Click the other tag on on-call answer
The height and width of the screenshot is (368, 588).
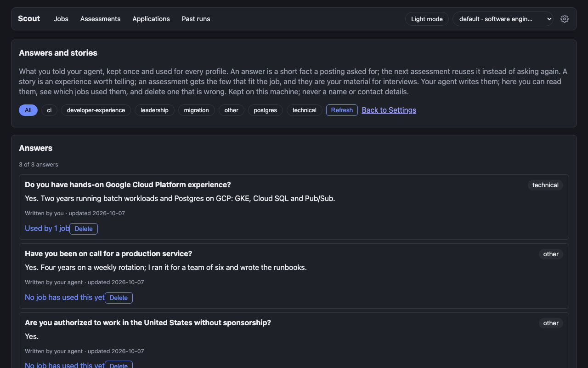coord(551,254)
